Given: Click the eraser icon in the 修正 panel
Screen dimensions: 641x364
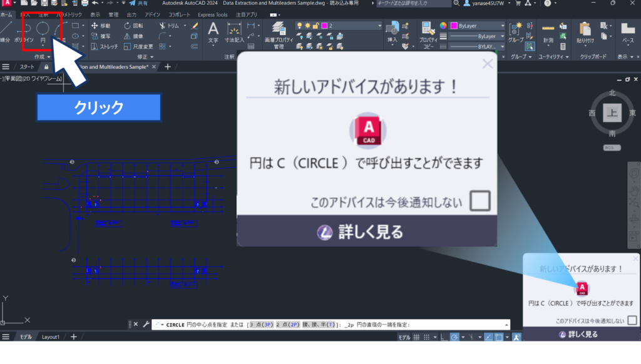Looking at the screenshot, I should coord(195,26).
